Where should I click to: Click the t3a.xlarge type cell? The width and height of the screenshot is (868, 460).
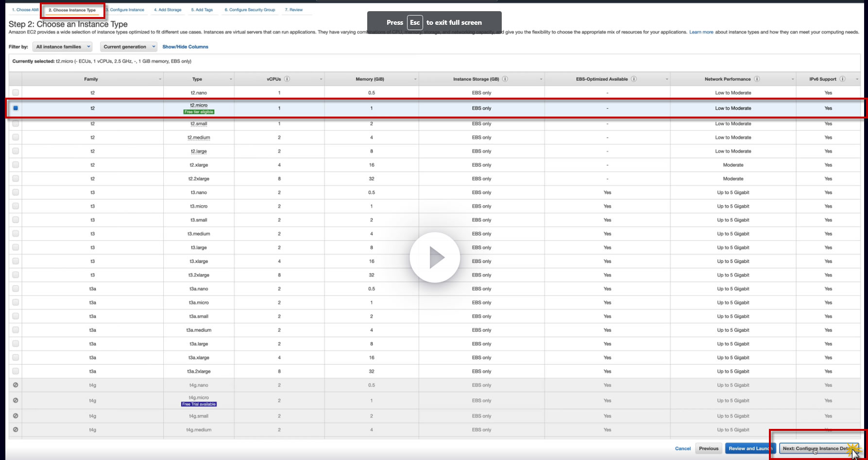tap(199, 358)
